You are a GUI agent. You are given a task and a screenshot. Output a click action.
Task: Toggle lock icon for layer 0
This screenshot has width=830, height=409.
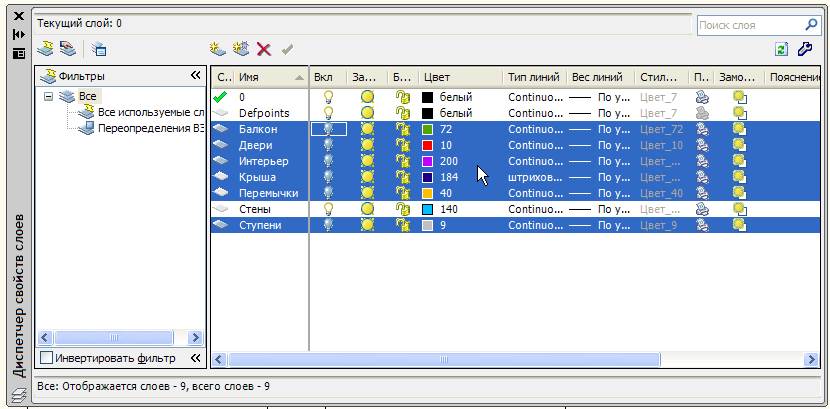pos(403,97)
